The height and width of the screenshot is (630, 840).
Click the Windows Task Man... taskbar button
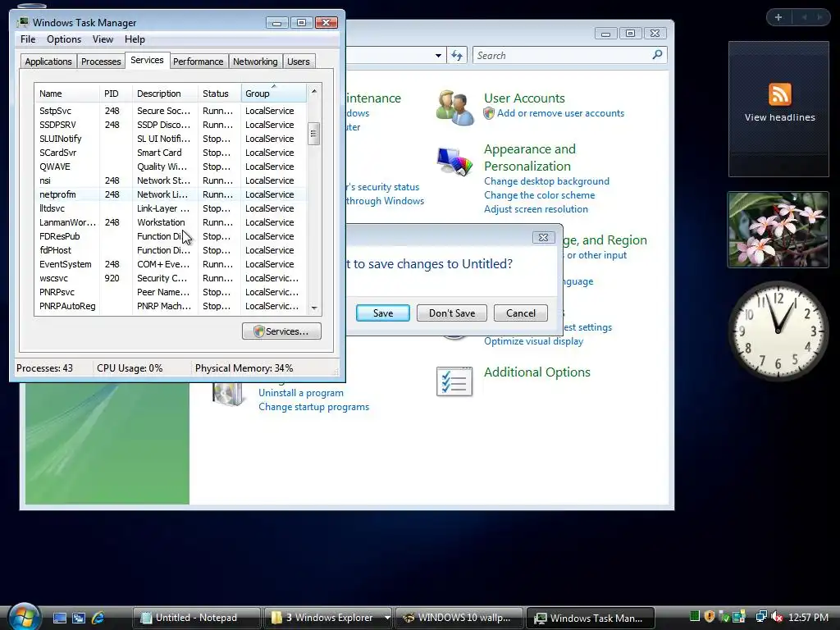[x=591, y=618]
